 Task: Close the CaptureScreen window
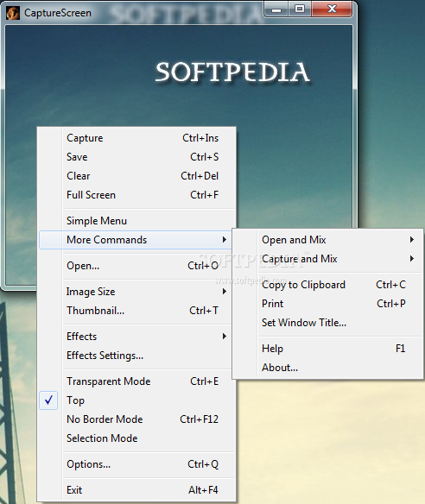click(x=332, y=9)
